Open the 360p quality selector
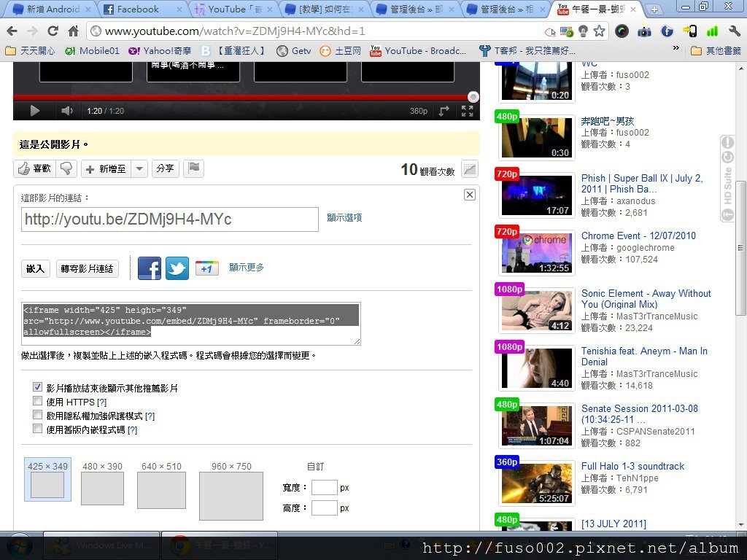Viewport: 747px width, 560px height. coord(418,111)
